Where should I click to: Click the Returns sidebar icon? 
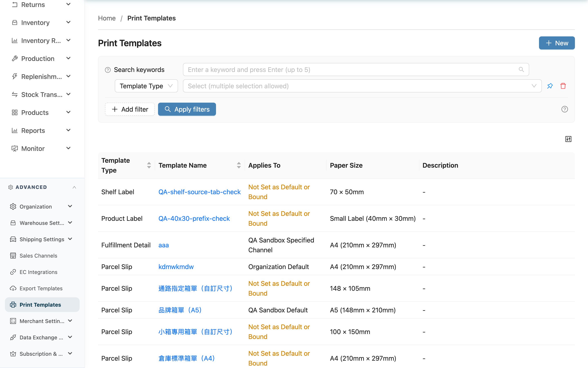pos(14,5)
